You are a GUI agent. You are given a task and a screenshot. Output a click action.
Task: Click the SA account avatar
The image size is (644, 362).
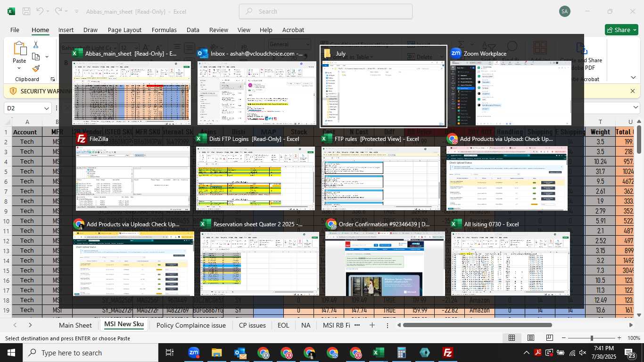[x=564, y=11]
